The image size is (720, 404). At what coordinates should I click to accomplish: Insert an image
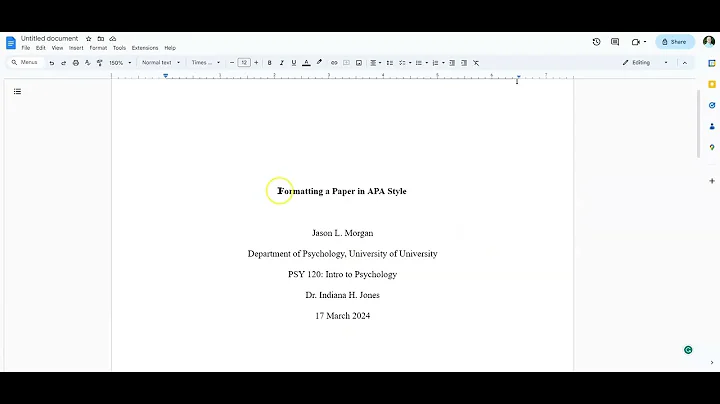(x=359, y=63)
